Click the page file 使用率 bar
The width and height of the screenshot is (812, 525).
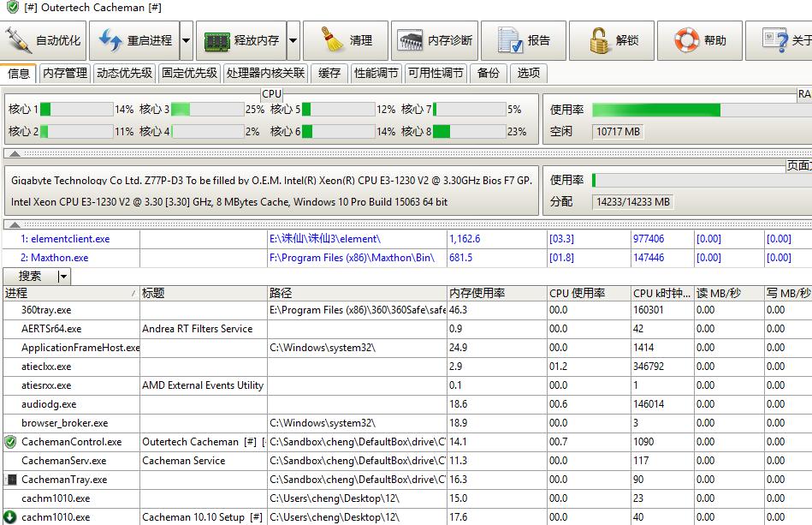[x=702, y=181]
